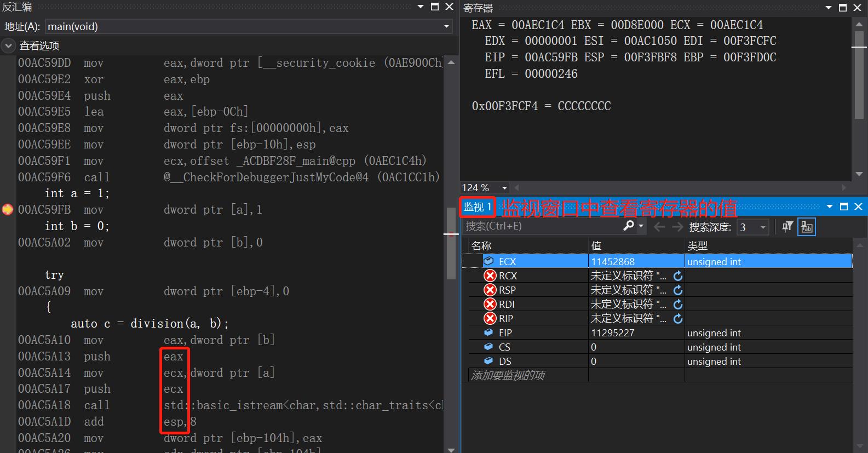Click the memory line 0x00F3FCF4 = CCCCCCCC
Image resolution: width=868 pixels, height=453 pixels.
coord(541,106)
